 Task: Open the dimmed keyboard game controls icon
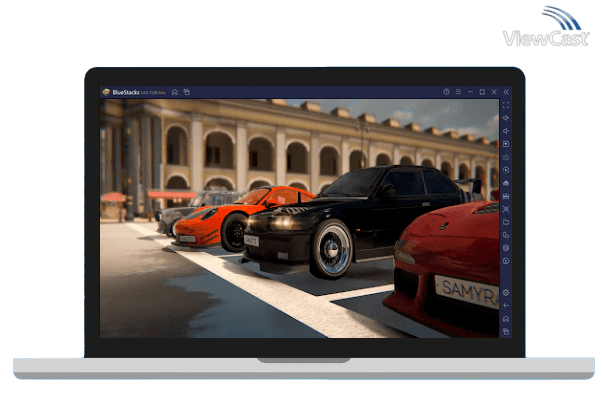506,157
